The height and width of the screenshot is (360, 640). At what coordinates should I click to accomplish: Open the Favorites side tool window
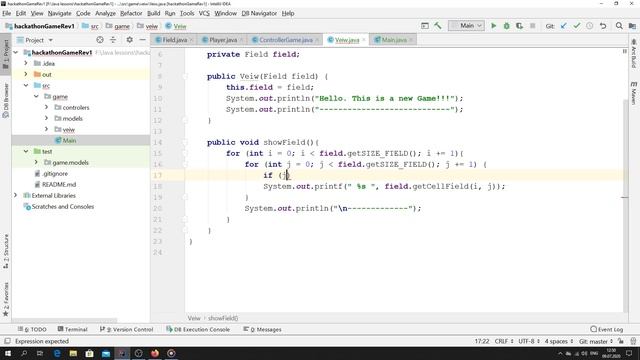click(x=6, y=299)
